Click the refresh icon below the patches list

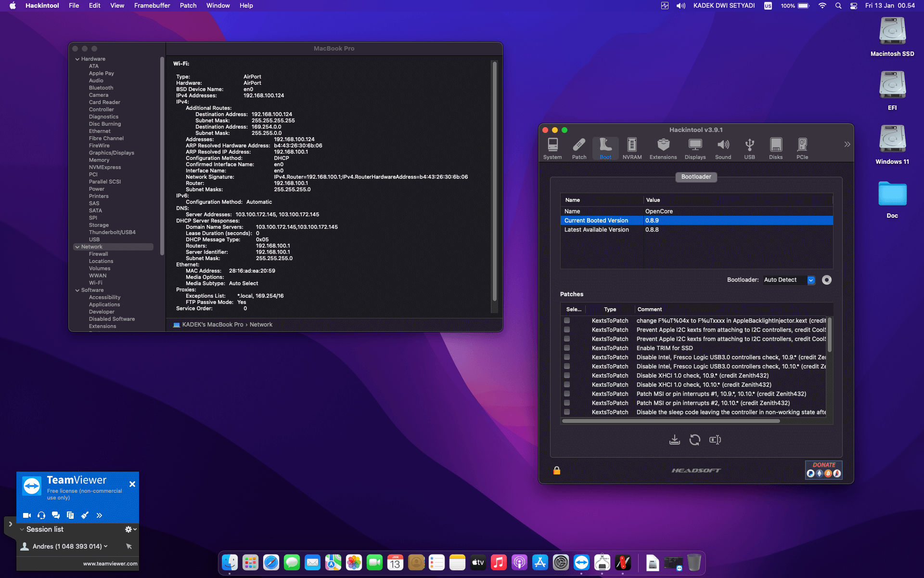click(694, 439)
